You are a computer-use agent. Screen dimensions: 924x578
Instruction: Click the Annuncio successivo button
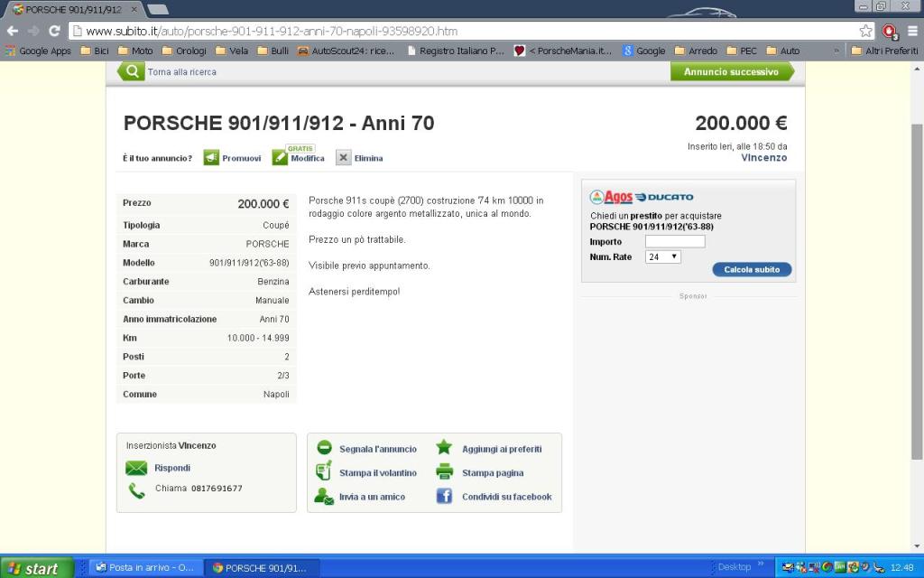click(733, 71)
